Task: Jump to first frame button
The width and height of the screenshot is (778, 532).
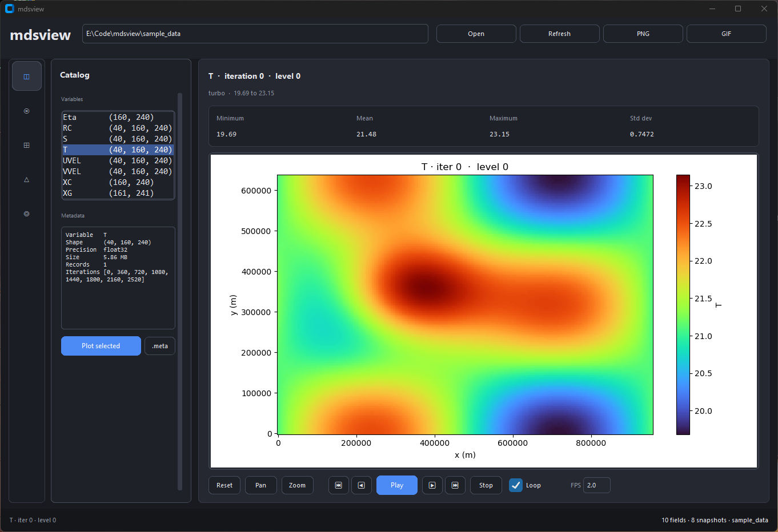Action: 339,485
